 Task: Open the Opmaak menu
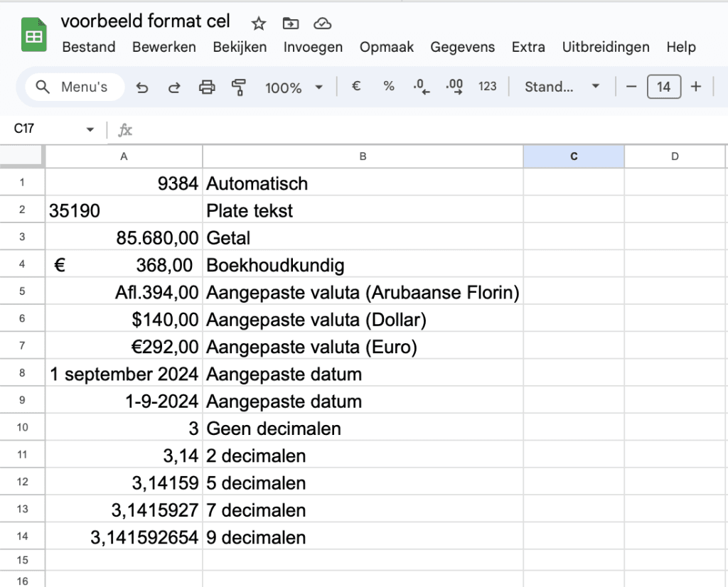(x=387, y=47)
